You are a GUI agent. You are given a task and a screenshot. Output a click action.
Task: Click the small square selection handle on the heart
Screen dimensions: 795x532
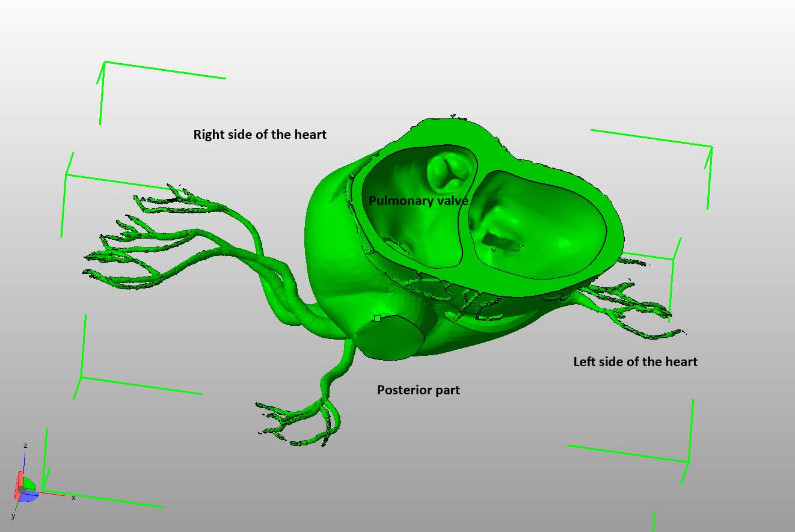click(377, 318)
